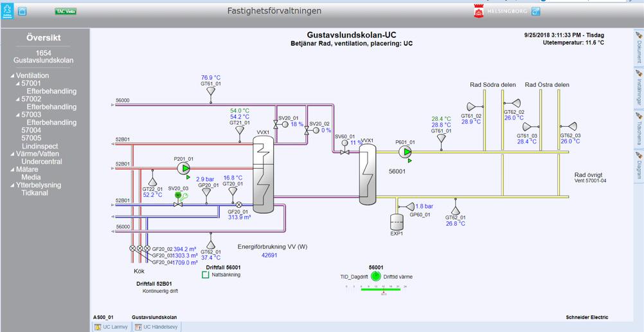Screen dimensions: 644x332
Task: Switch to UC Händelsevy tab
Action: (156, 327)
